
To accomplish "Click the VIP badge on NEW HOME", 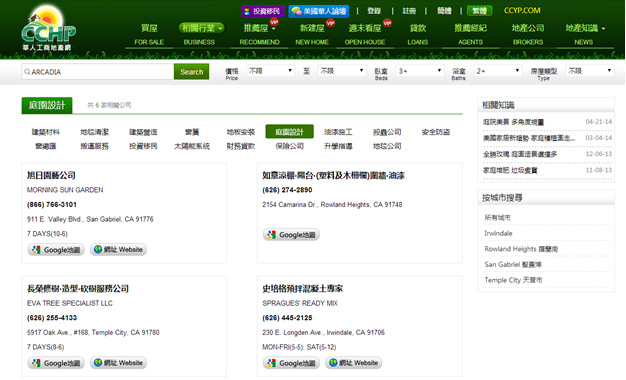I will coord(330,23).
